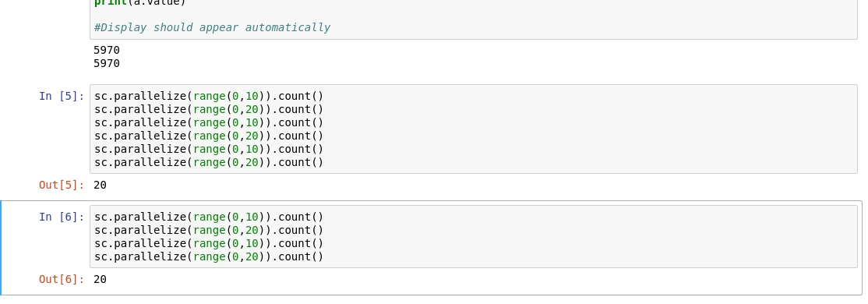The height and width of the screenshot is (304, 868).
Task: Click the second 5970 output line
Action: [x=107, y=64]
